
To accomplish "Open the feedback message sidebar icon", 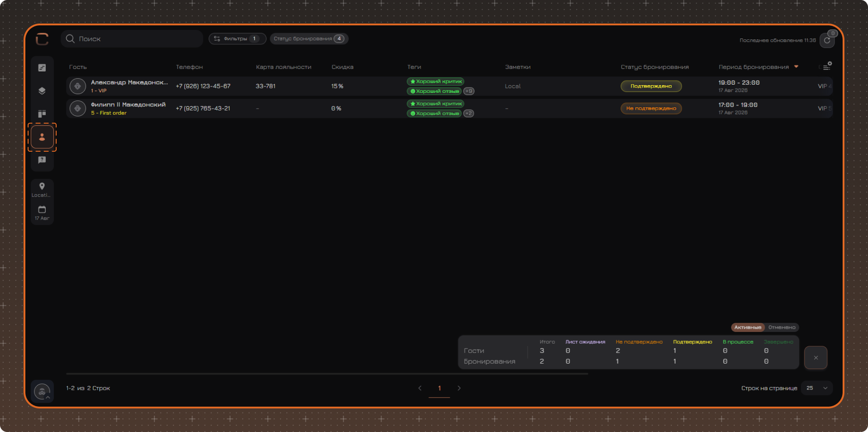I will tap(42, 160).
